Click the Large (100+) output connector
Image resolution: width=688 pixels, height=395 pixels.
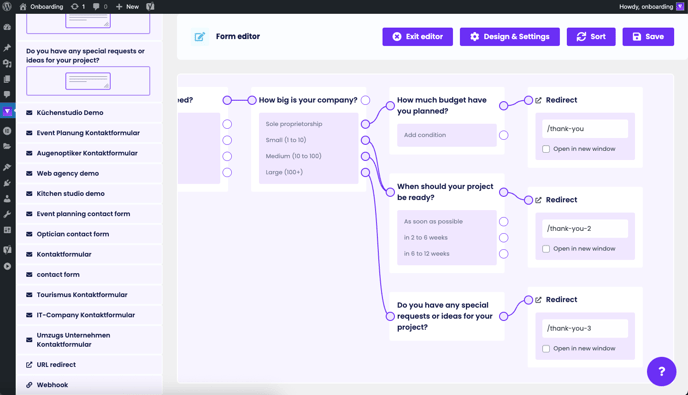365,172
